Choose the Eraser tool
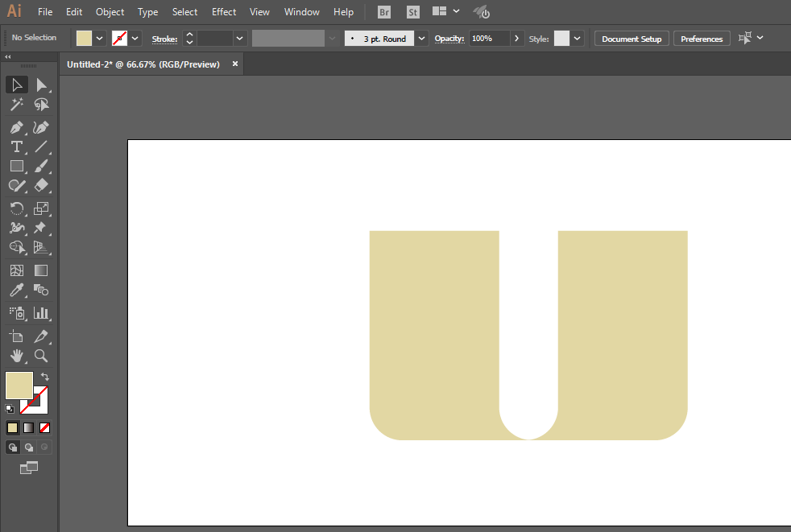The width and height of the screenshot is (791, 532). tap(41, 186)
